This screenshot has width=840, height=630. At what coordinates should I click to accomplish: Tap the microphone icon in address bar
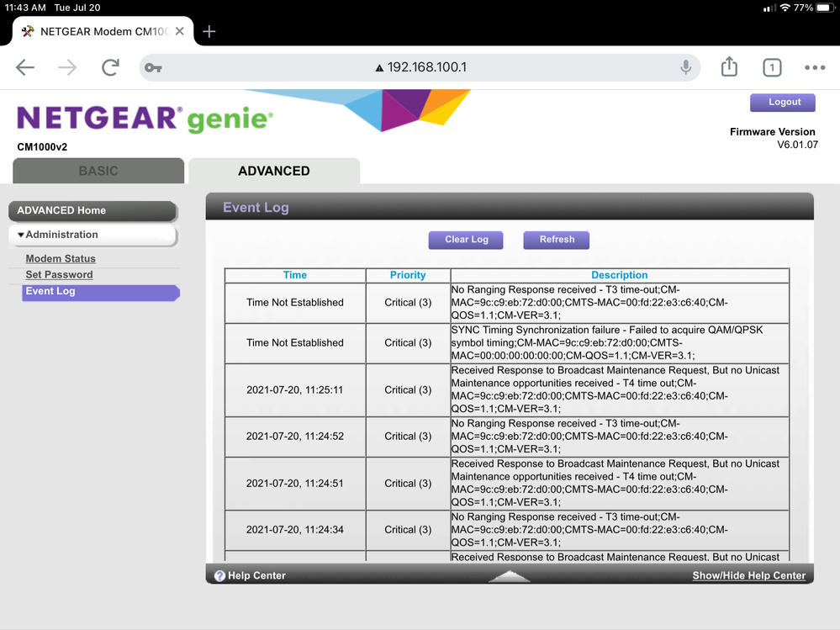686,67
